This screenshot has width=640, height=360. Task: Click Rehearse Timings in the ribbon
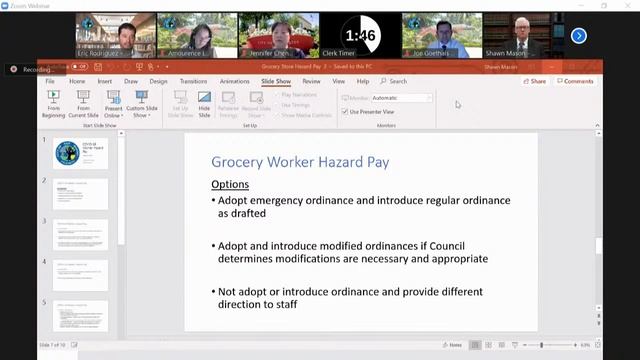(228, 104)
